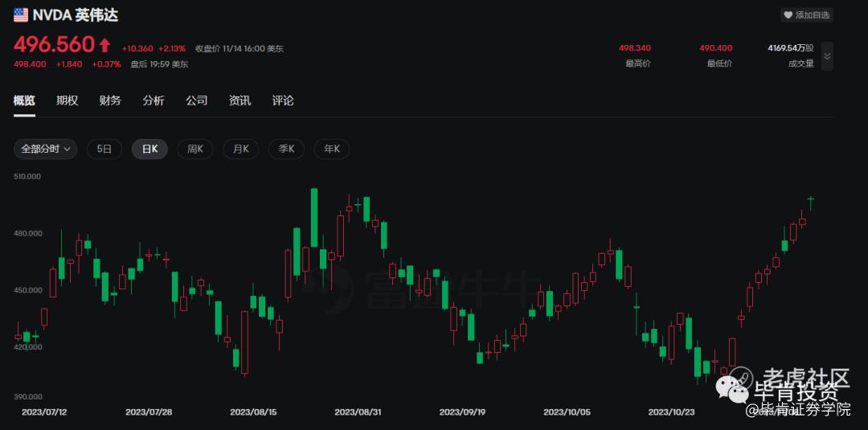Select the 年K chart period
The height and width of the screenshot is (430, 868).
pos(332,149)
